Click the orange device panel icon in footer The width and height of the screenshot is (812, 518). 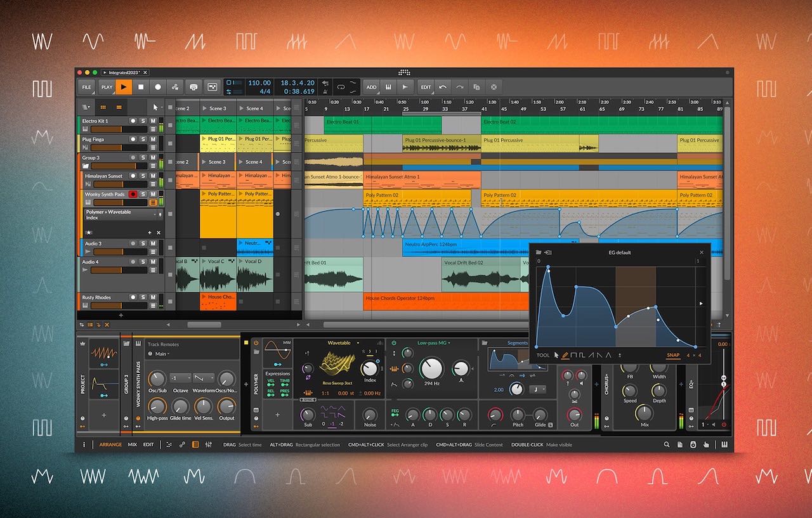coord(195,444)
